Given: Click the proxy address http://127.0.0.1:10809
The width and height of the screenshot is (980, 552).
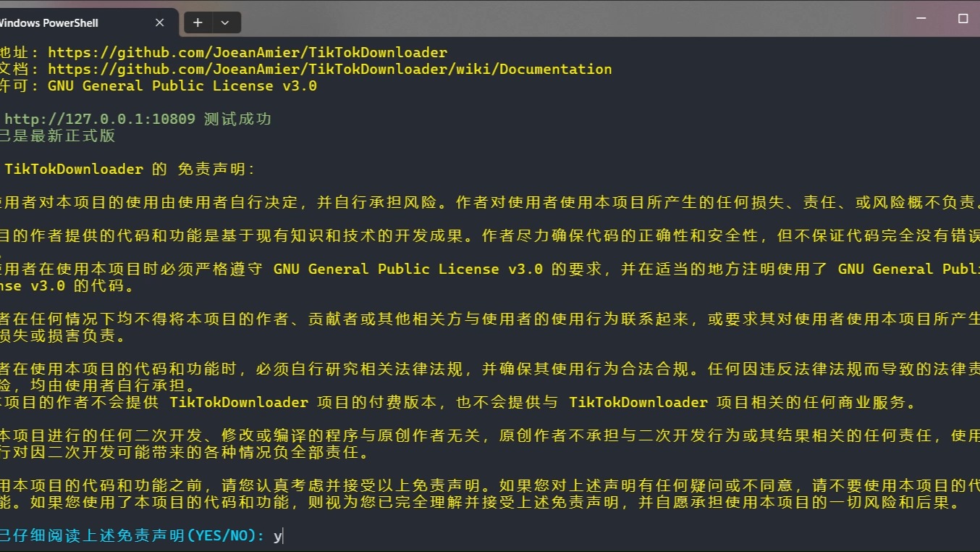Looking at the screenshot, I should 100,119.
